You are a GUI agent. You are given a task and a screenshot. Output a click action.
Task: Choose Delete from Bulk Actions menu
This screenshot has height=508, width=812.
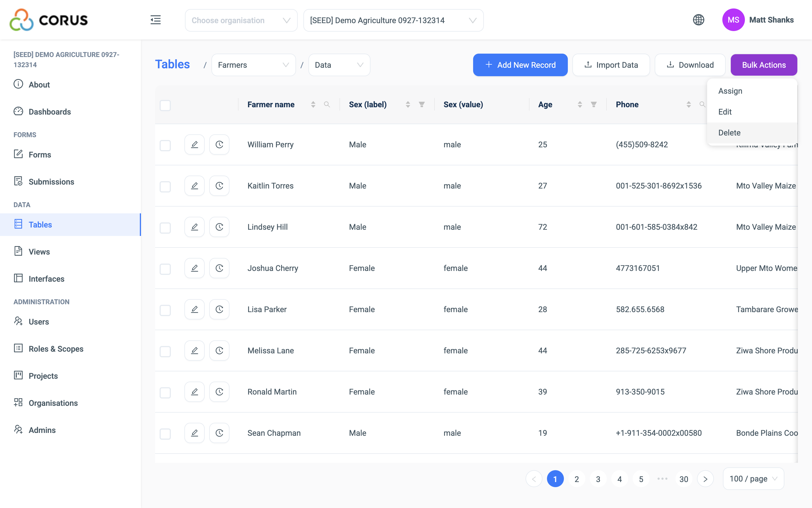point(752,133)
